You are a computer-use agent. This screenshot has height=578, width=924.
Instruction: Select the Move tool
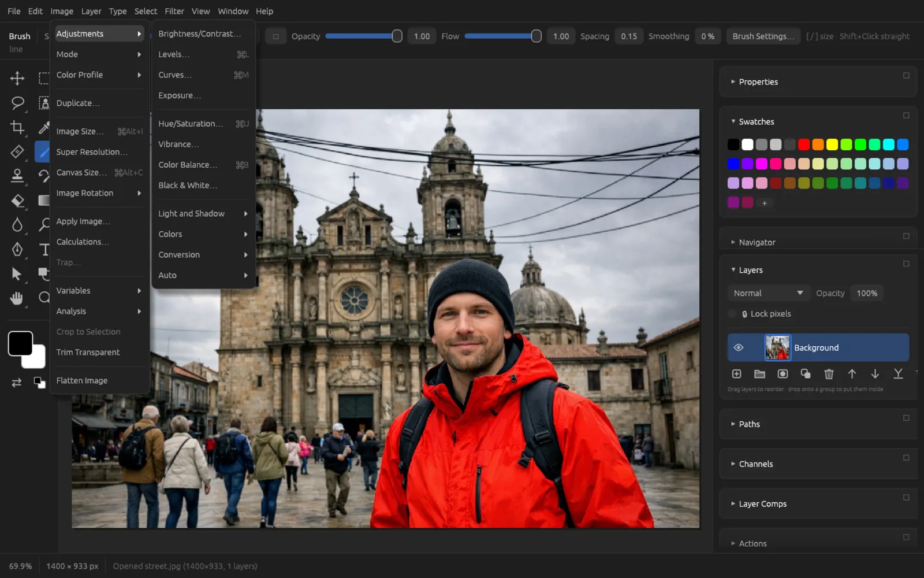pyautogui.click(x=17, y=78)
